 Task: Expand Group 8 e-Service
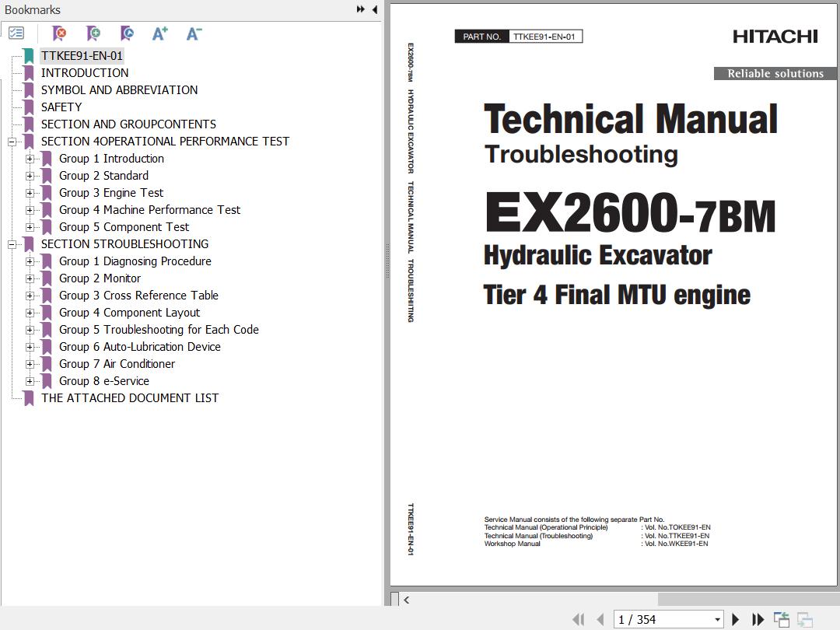point(30,382)
